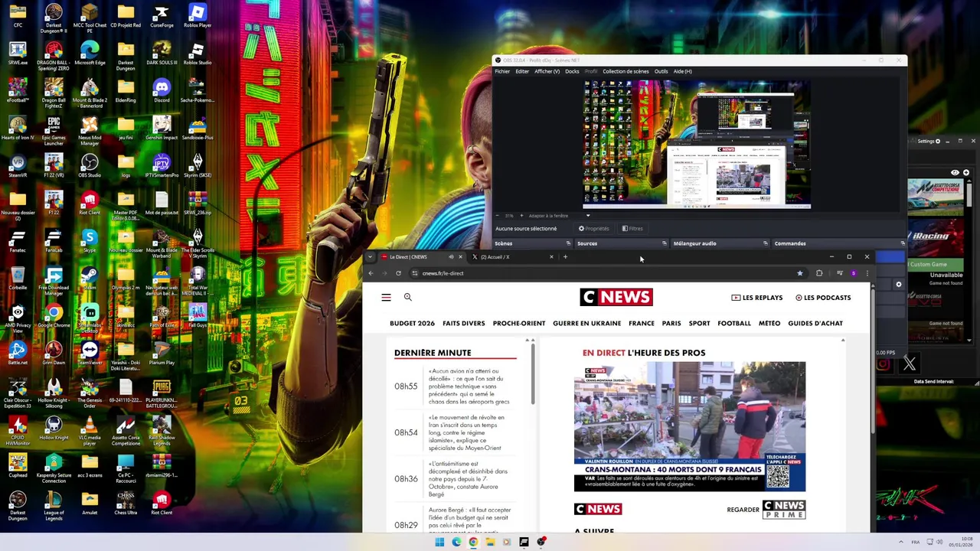Open the CNEWS search magnifier
This screenshot has width=980, height=551.
(408, 297)
